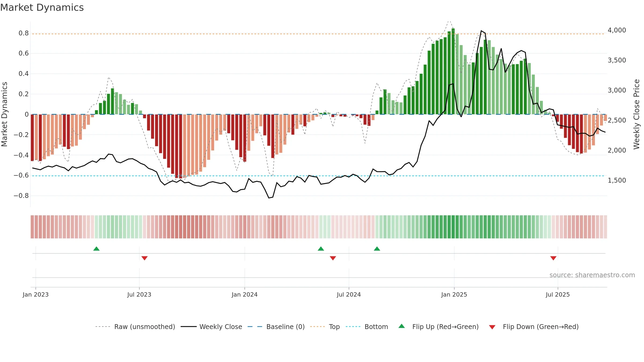Click the deepest dark red bar in late 2023
This screenshot has width=644, height=362.
pyautogui.click(x=181, y=146)
